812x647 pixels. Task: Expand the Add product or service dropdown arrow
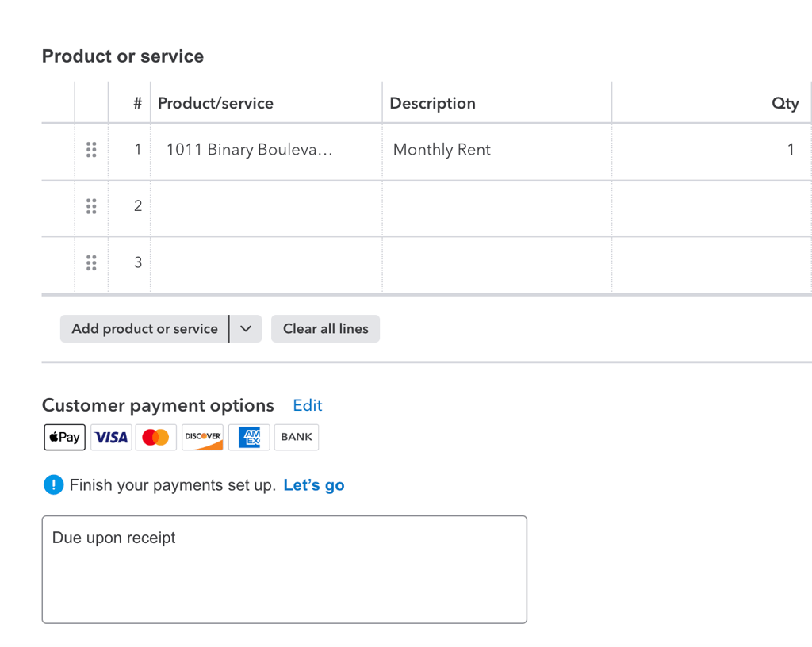point(246,329)
